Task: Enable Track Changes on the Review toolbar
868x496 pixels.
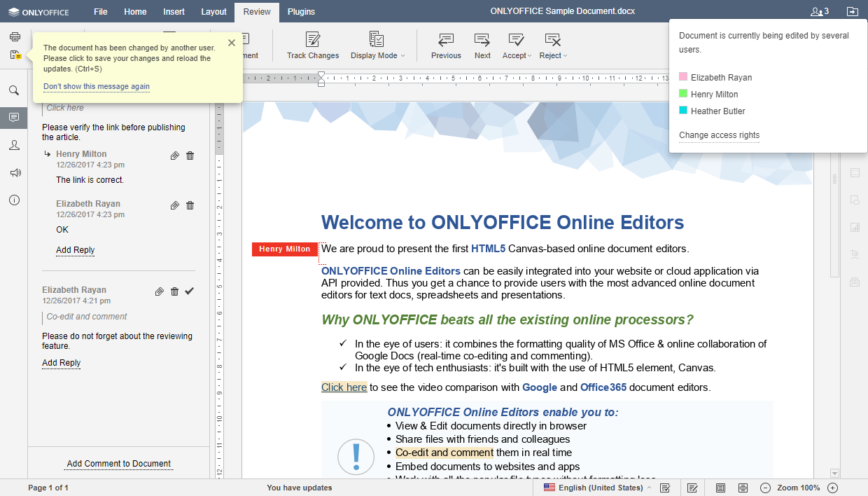Action: click(312, 44)
